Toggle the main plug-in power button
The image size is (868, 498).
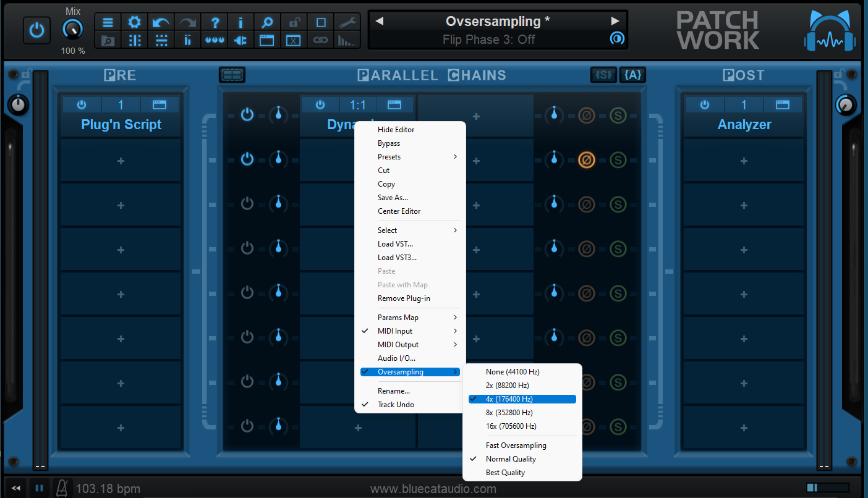click(36, 30)
